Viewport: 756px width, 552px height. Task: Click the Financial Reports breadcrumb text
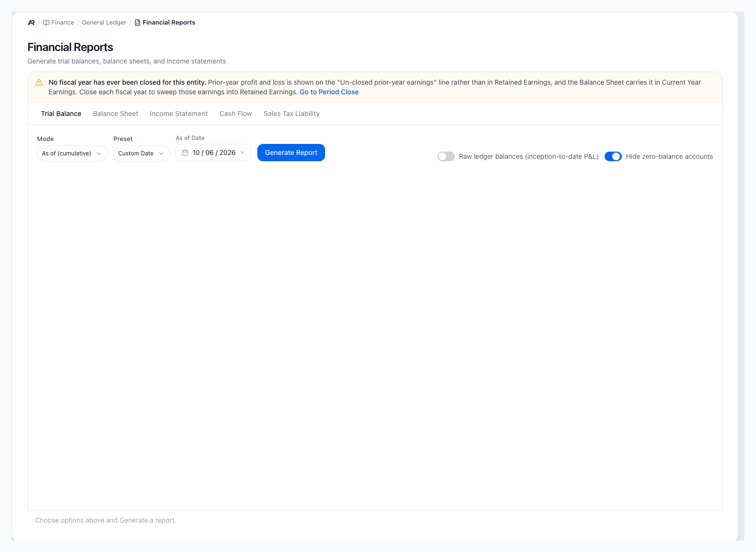coord(169,23)
